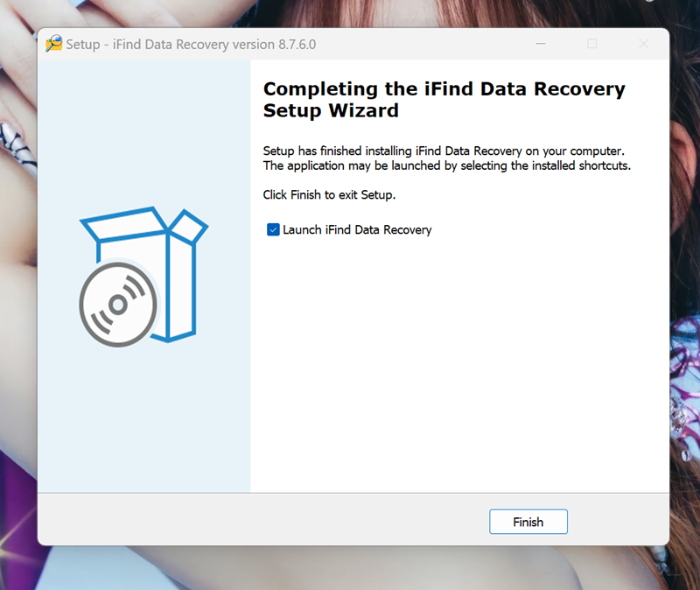Click the 'Completing the iFind Data Recovery' heading

click(x=444, y=89)
